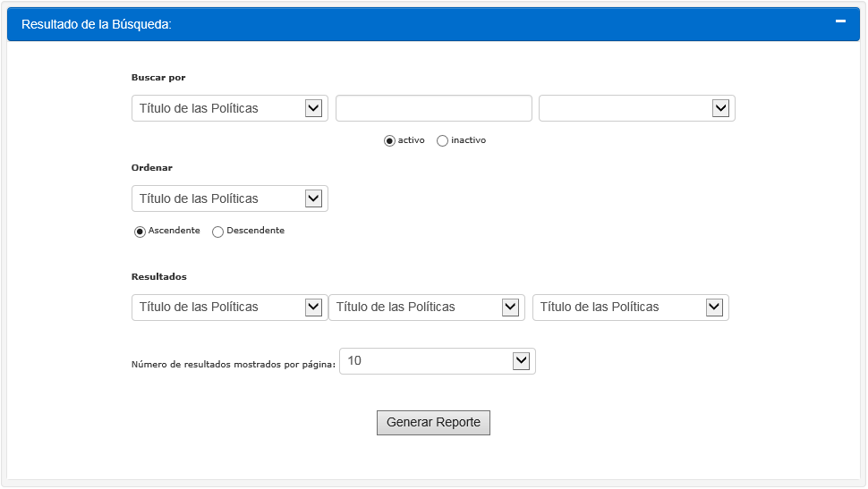Open the middle Resultados dropdown
868x489 pixels.
point(426,308)
